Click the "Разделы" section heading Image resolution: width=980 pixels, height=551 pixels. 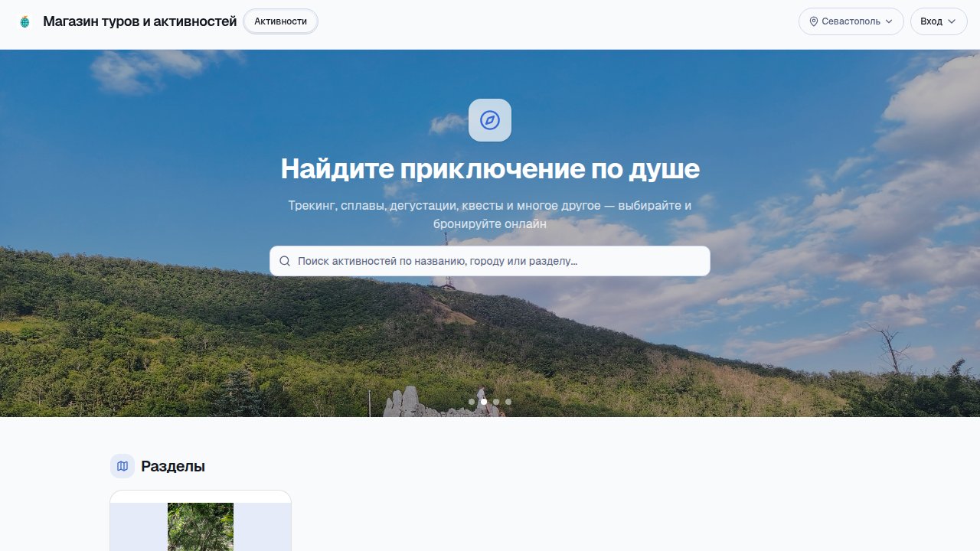173,466
